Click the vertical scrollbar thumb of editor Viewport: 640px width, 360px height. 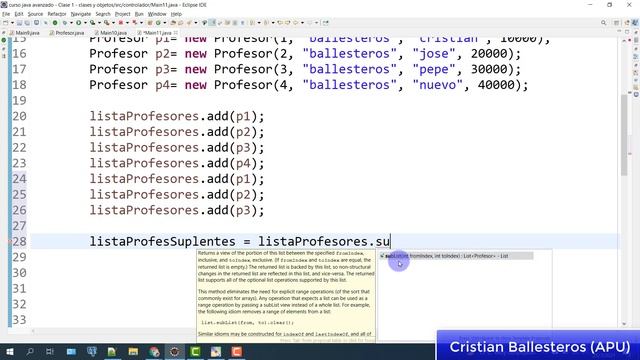click(624, 135)
